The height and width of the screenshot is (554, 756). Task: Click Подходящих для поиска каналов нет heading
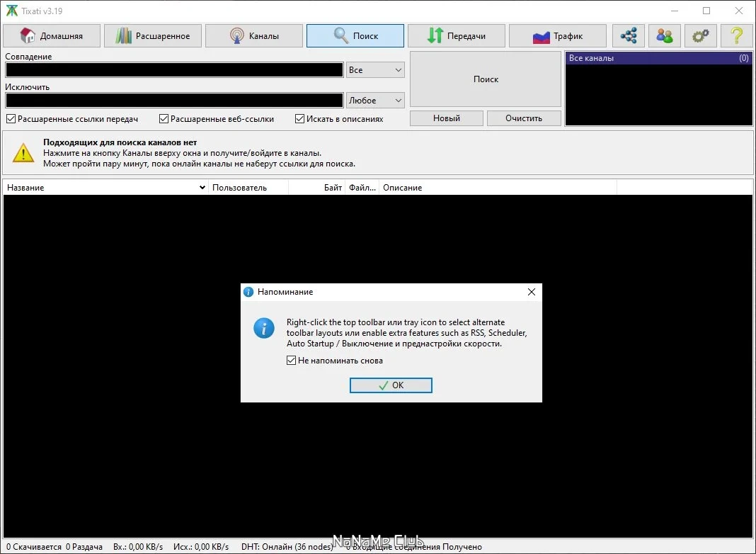pos(120,142)
